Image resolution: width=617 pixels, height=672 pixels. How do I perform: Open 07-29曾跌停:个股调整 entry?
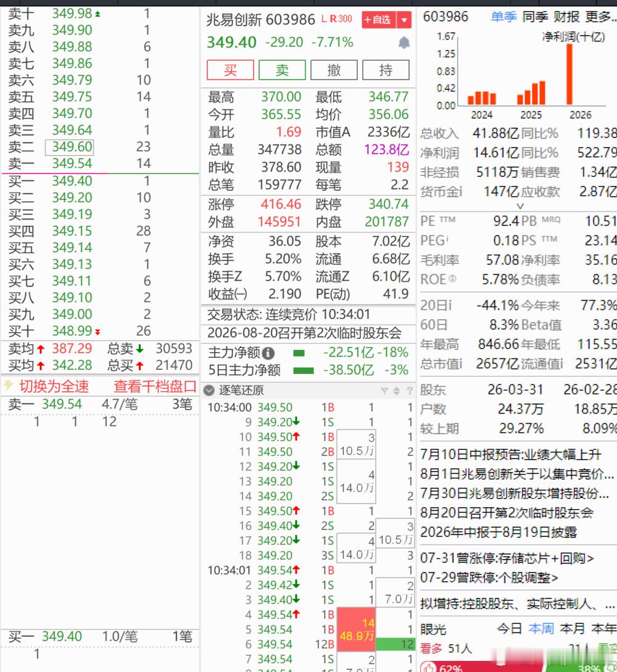click(x=489, y=578)
